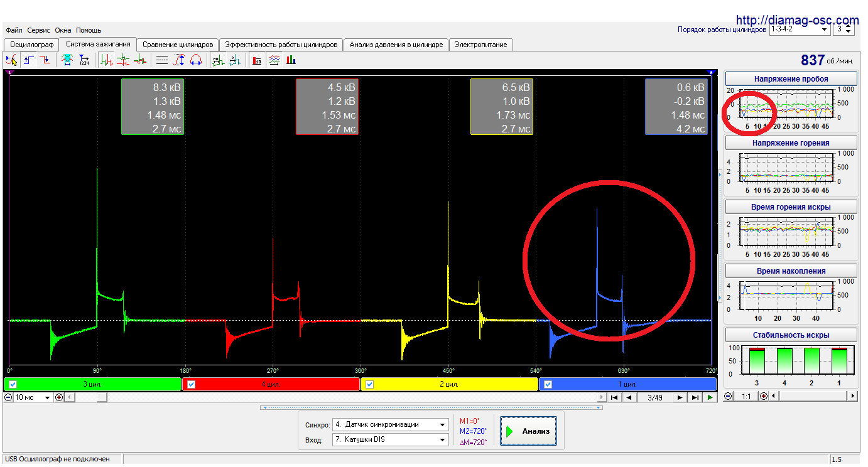This screenshot has height=467, width=868.
Task: Click side panel scrollbar left arrow
Action: [774, 396]
